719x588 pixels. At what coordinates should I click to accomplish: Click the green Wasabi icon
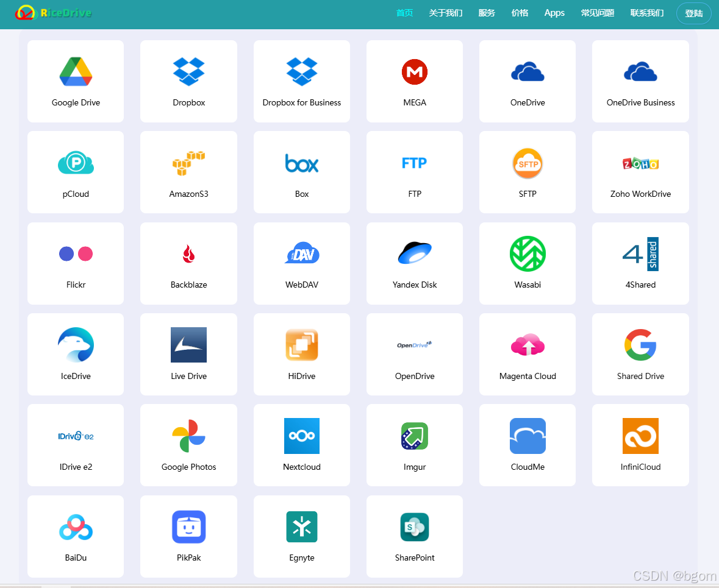pyautogui.click(x=528, y=253)
